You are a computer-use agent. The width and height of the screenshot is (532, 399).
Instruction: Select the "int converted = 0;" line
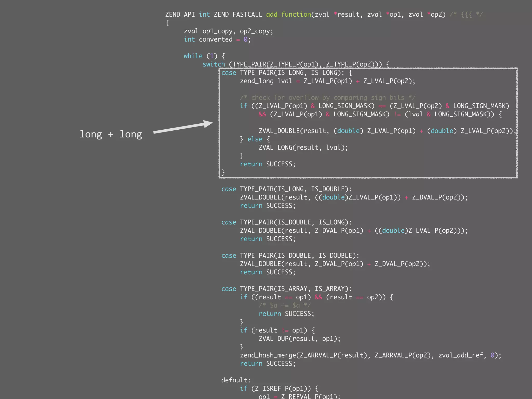pyautogui.click(x=217, y=39)
